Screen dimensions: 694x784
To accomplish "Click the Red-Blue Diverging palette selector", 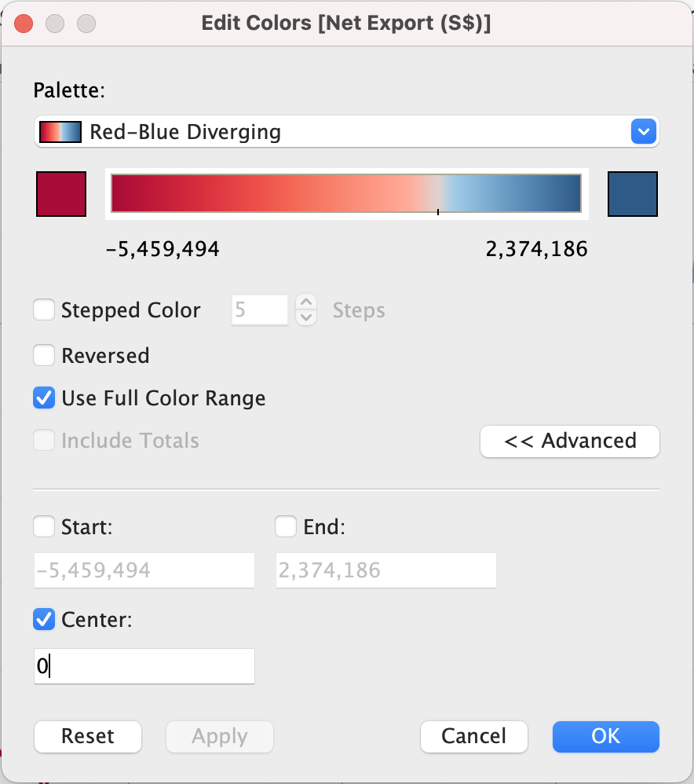I will (x=345, y=132).
